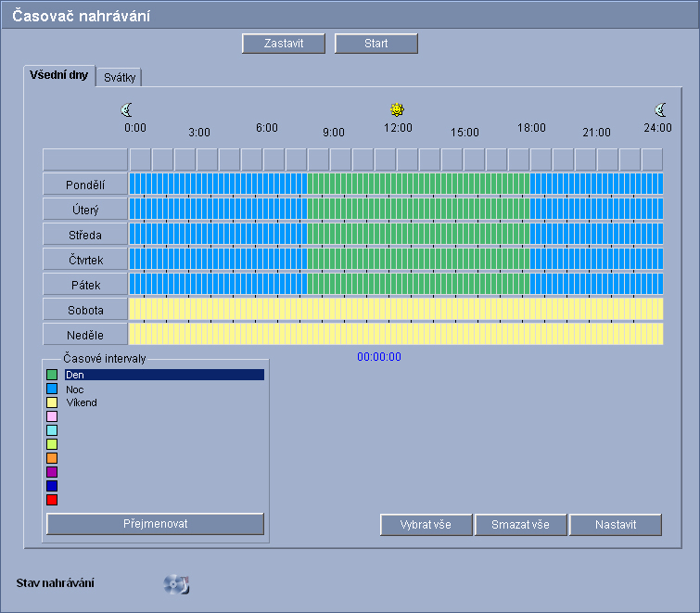Image resolution: width=700 pixels, height=613 pixels.
Task: Pick the purple interval color swatch
Action: pyautogui.click(x=52, y=472)
